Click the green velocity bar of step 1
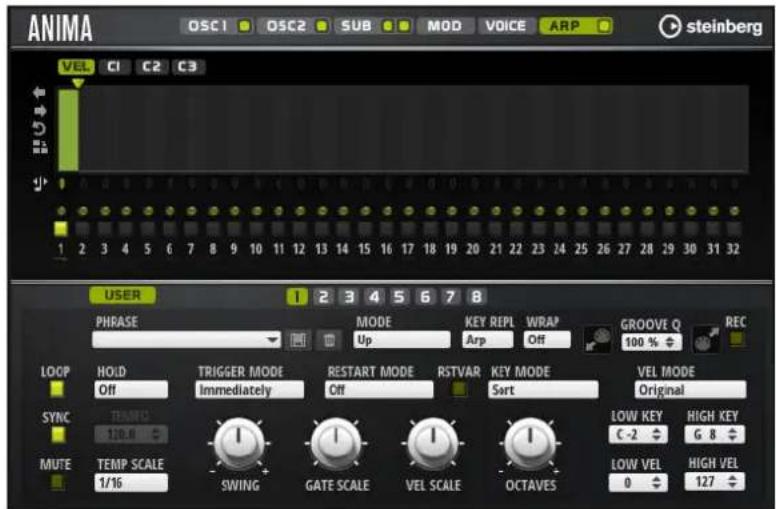The image size is (776, 509). (x=68, y=130)
